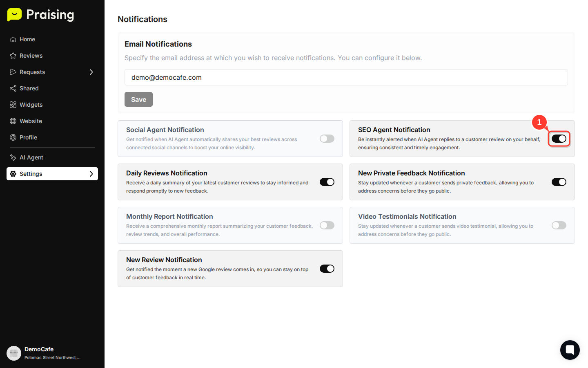Disable the SEO Agent Notification toggle
The width and height of the screenshot is (588, 368).
559,139
